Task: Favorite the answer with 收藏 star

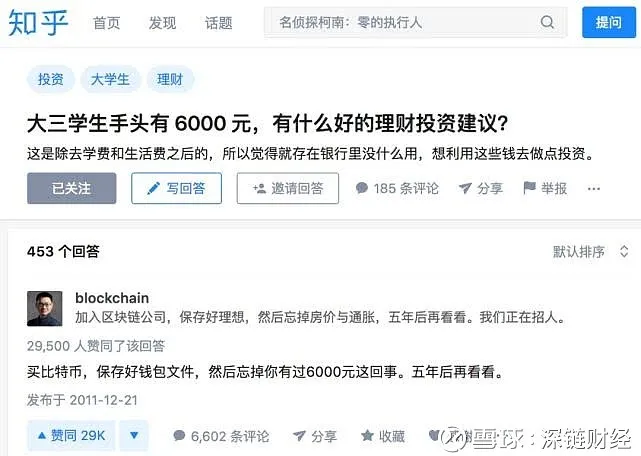Action: click(x=383, y=436)
